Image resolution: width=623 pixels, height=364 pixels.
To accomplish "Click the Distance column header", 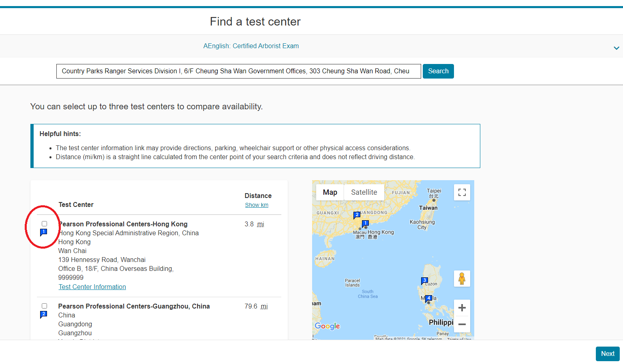I will point(258,196).
